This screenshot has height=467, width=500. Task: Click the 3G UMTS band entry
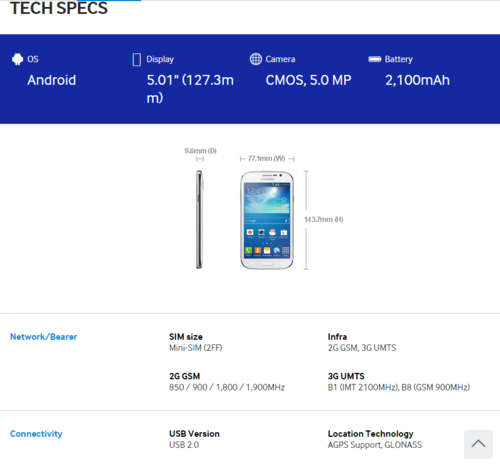(x=399, y=382)
